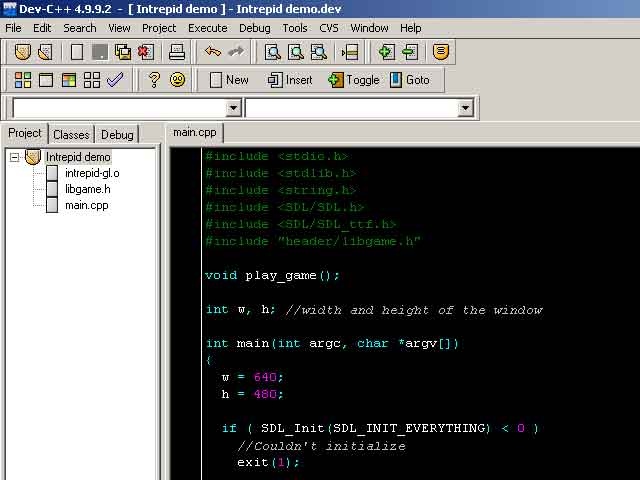Click the Add to project plus icon

click(386, 51)
